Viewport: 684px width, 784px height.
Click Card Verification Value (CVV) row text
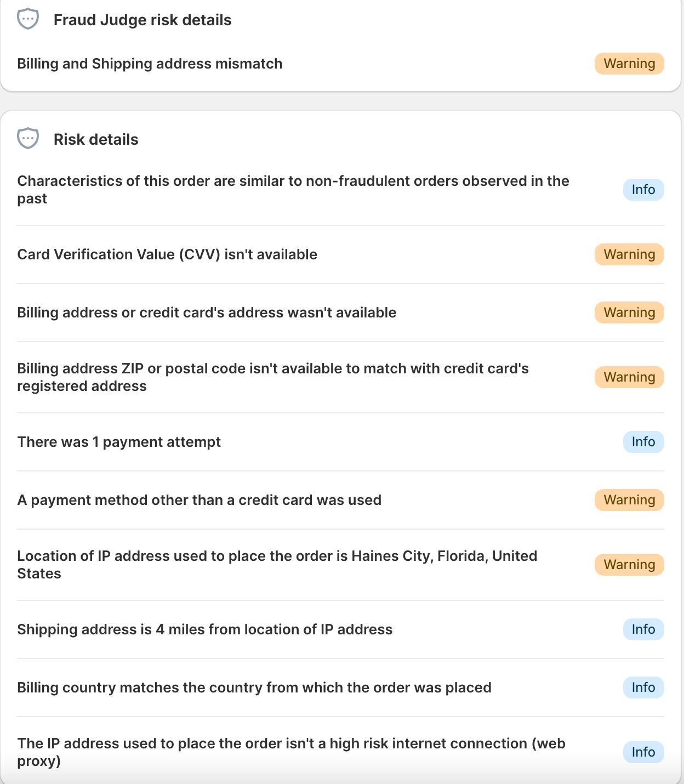pyautogui.click(x=167, y=254)
